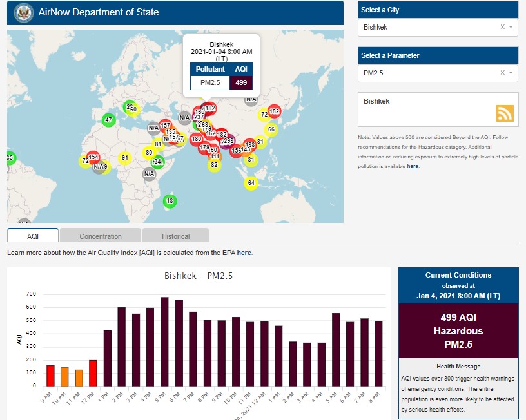The image size is (526, 420).
Task: Select the green 47 map marker
Action: point(108,119)
